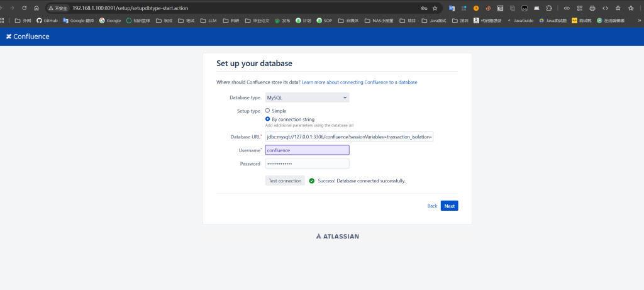Viewport: 644px width, 290px height.
Task: Open the orange clock extension icon
Action: (476, 8)
